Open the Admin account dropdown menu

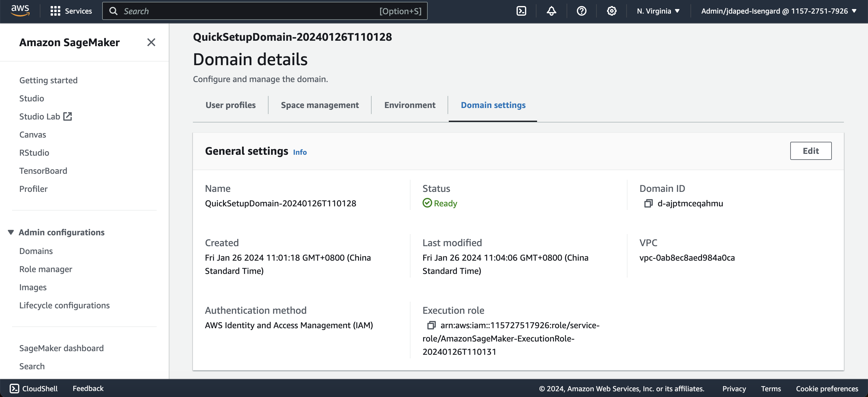[x=778, y=11]
